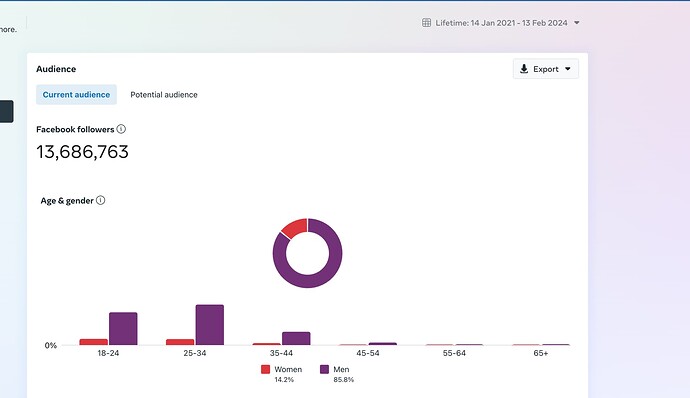Click the Women 14.2% value

pyautogui.click(x=284, y=380)
